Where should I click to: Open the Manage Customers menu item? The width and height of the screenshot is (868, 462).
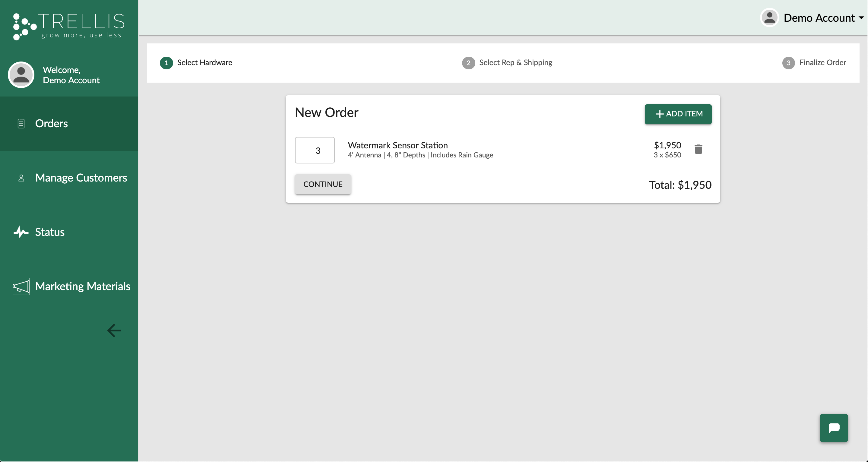81,178
